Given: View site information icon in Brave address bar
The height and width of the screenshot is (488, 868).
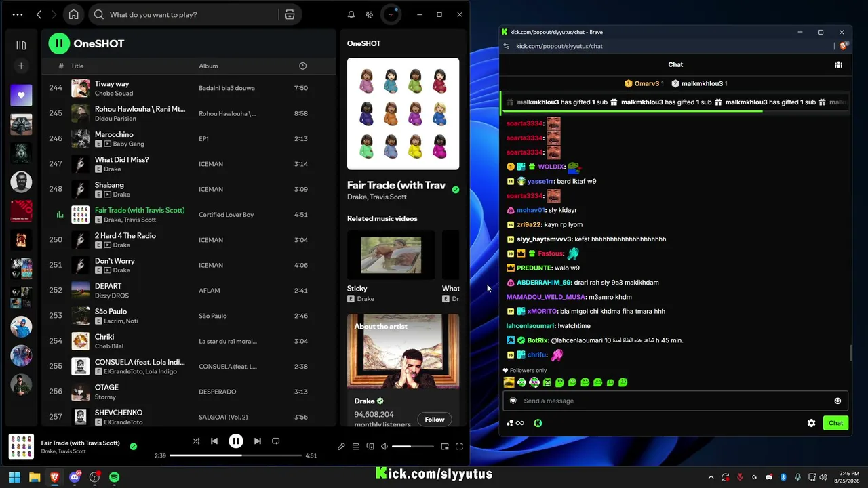Looking at the screenshot, I should [506, 46].
